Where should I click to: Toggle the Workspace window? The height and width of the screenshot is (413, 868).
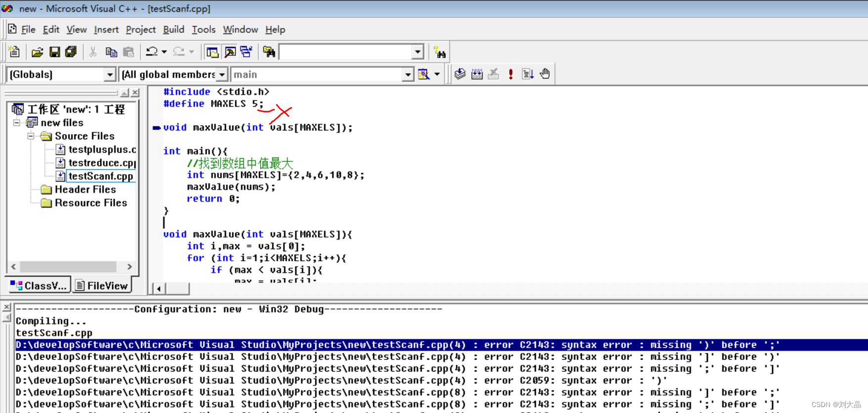213,52
